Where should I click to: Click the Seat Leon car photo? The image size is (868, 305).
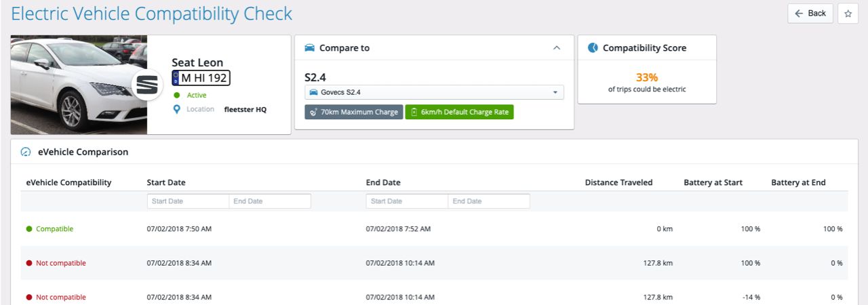click(79, 85)
